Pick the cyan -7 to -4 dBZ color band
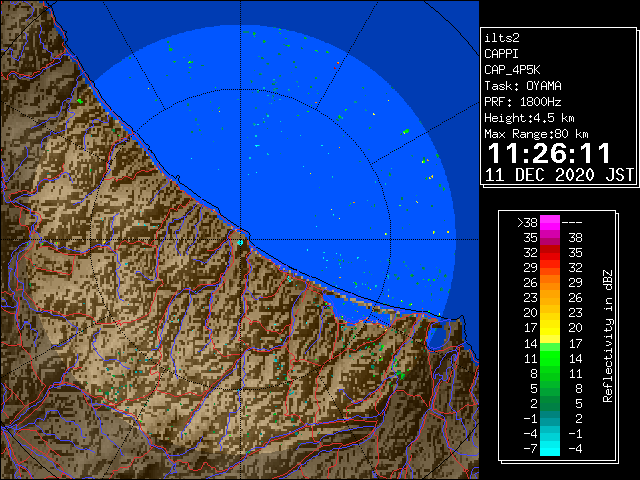This screenshot has height=480, width=640. click(x=550, y=448)
